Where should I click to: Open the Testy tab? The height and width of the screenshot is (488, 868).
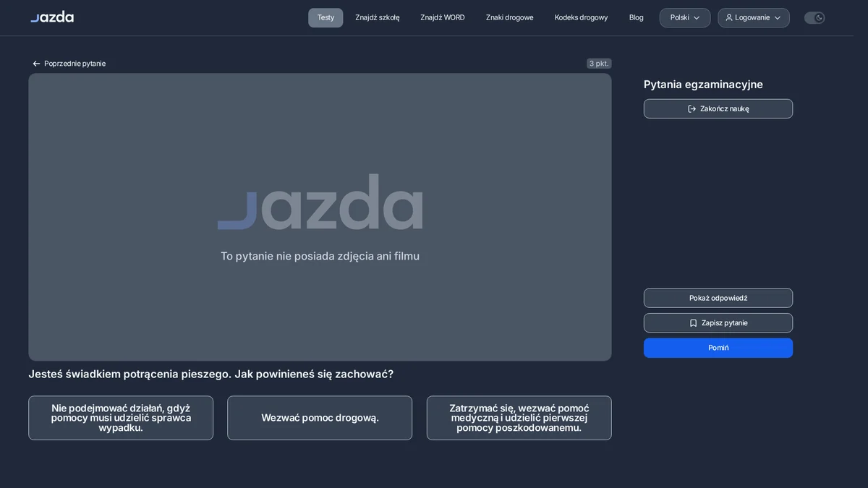pyautogui.click(x=325, y=17)
